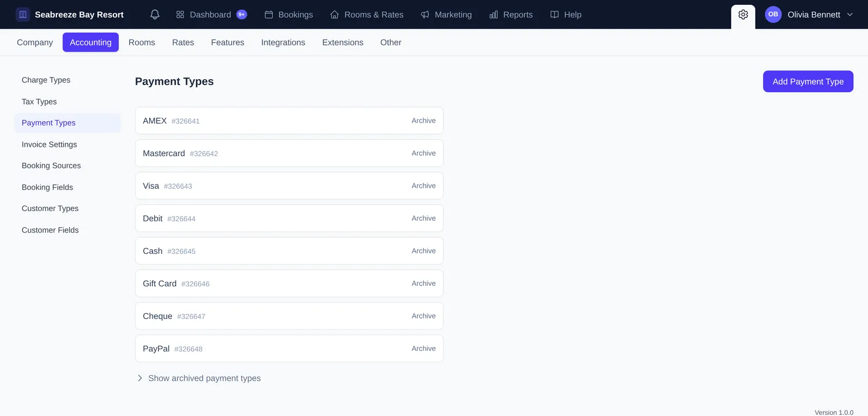Open Charge Types in the sidebar
Viewport: 868px width, 416px height.
[x=67, y=80]
